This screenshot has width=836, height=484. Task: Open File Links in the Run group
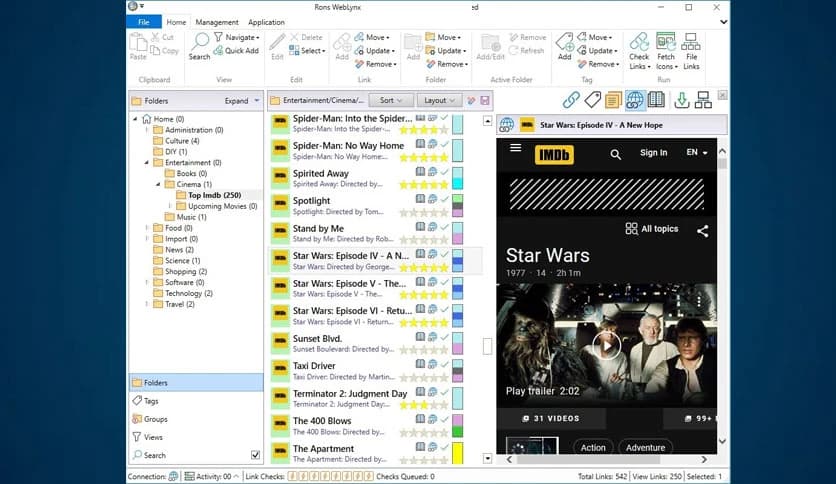point(692,43)
